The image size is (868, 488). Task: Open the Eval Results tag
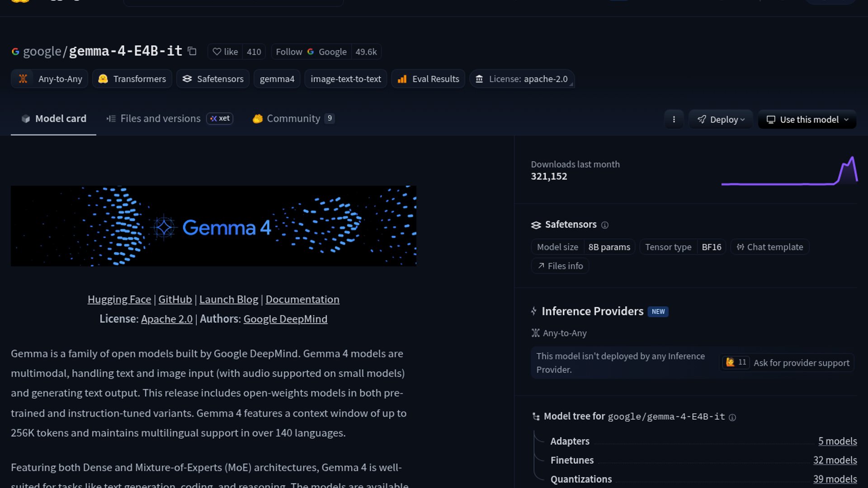(428, 79)
